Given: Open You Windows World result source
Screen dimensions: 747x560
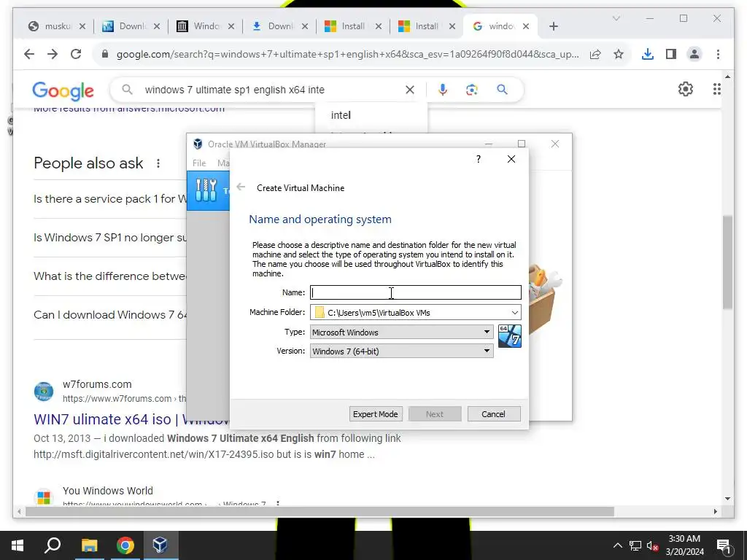Looking at the screenshot, I should 108,491.
